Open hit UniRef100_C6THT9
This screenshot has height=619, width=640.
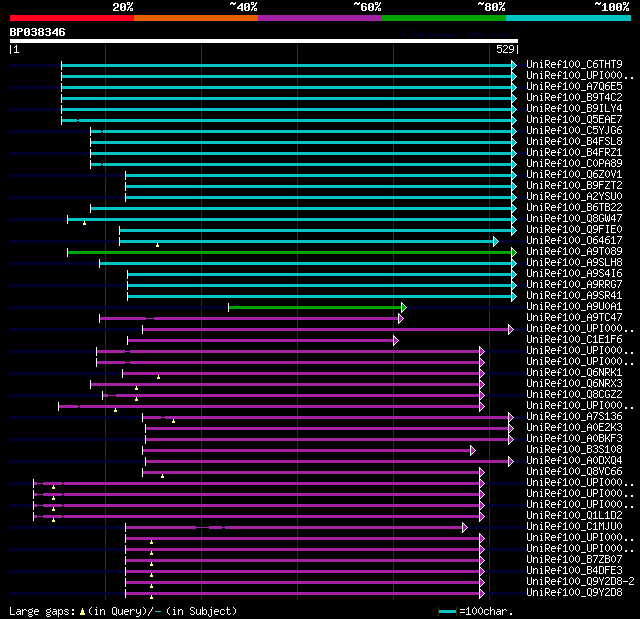click(x=574, y=64)
